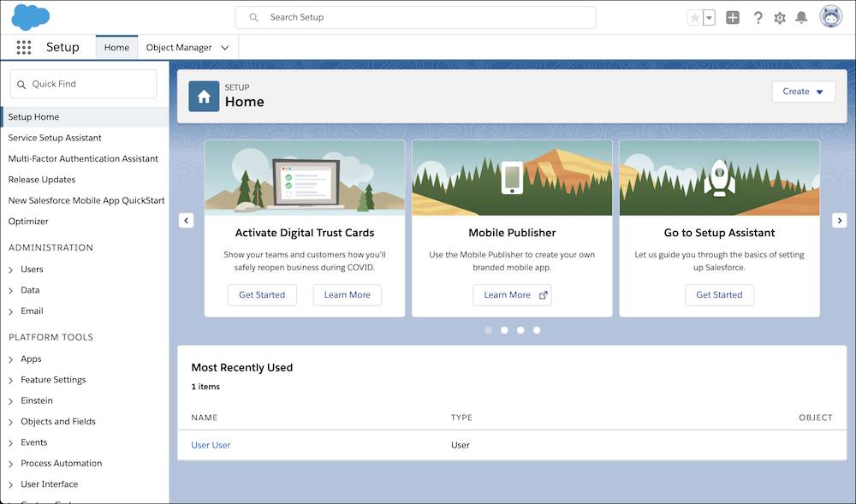The width and height of the screenshot is (856, 504).
Task: Open the help question mark icon
Action: (758, 17)
